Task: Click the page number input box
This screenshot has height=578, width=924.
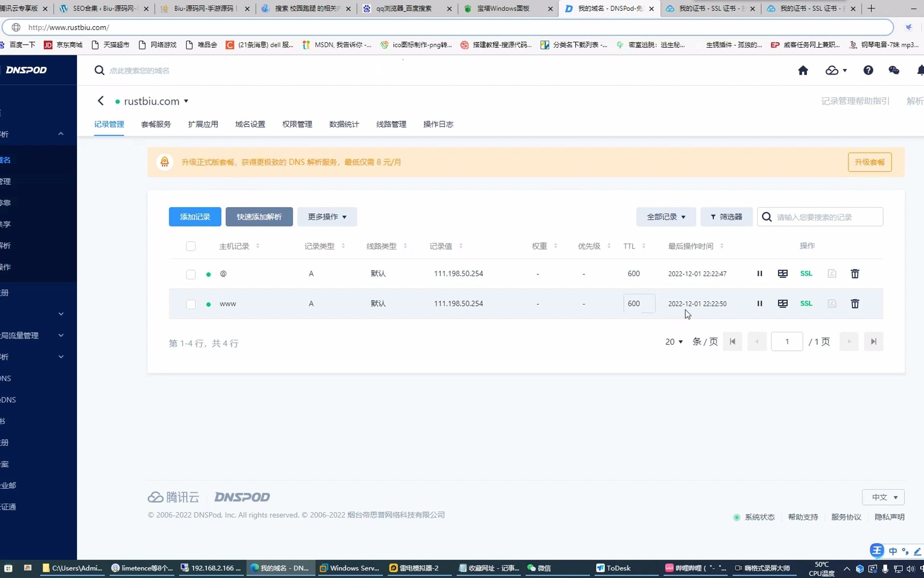Action: tap(787, 342)
